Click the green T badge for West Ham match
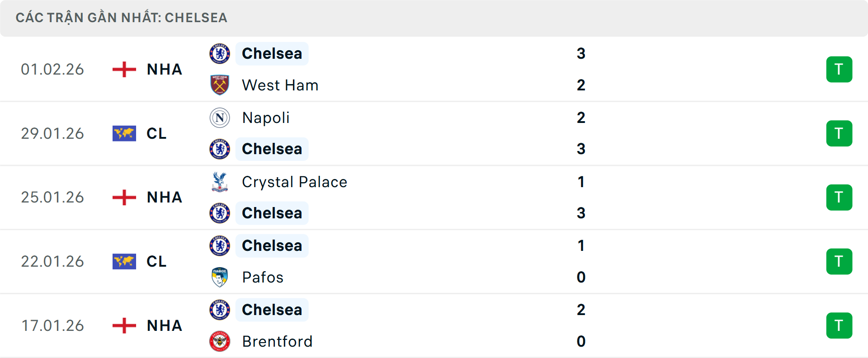This screenshot has width=868, height=358. pos(839,70)
